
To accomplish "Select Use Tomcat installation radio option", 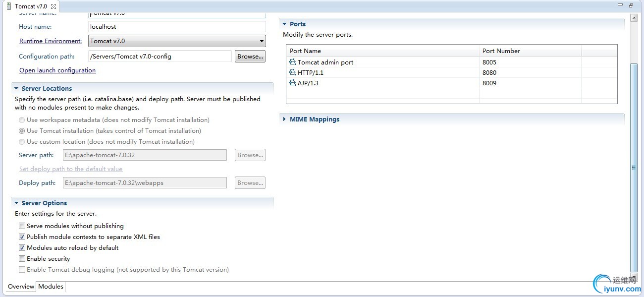I will point(22,131).
